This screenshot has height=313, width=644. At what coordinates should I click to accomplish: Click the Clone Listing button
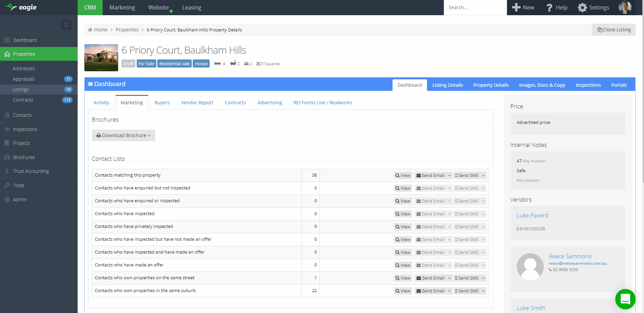point(614,30)
